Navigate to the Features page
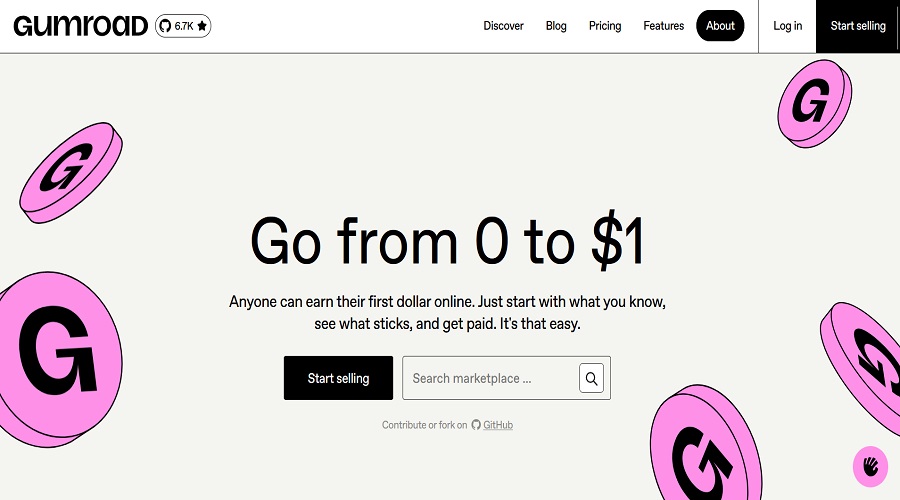 pos(664,26)
